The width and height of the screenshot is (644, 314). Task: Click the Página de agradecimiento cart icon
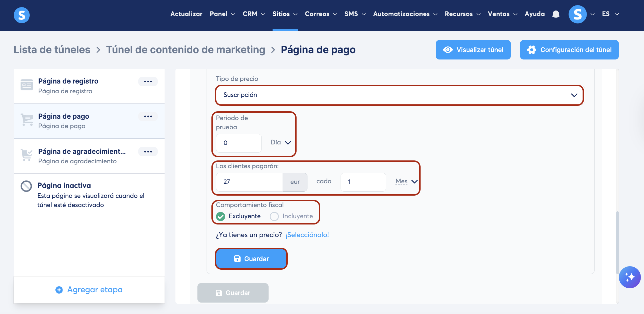coord(27,155)
